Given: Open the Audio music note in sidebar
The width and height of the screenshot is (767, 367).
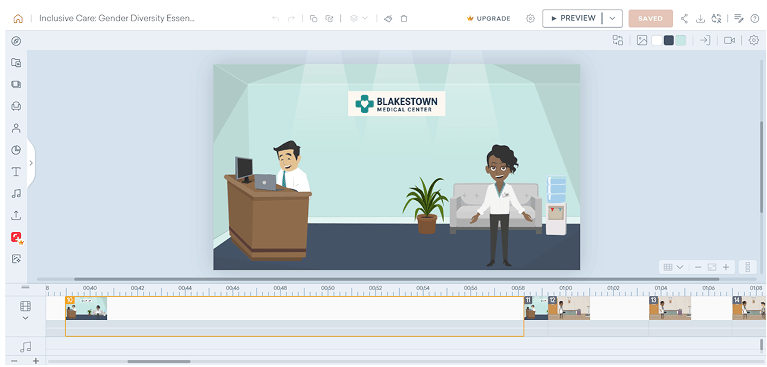Looking at the screenshot, I should tap(16, 193).
